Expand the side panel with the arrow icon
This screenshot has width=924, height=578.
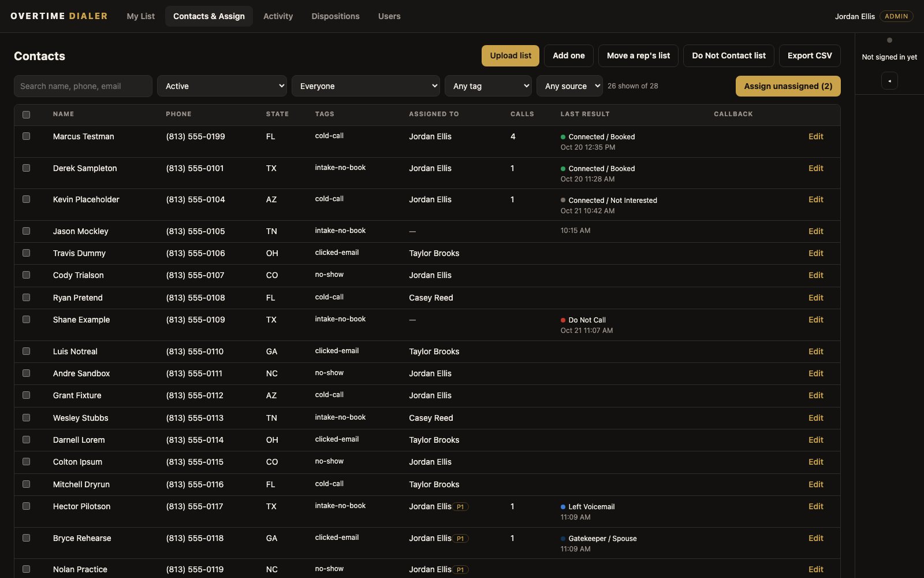[x=889, y=81]
